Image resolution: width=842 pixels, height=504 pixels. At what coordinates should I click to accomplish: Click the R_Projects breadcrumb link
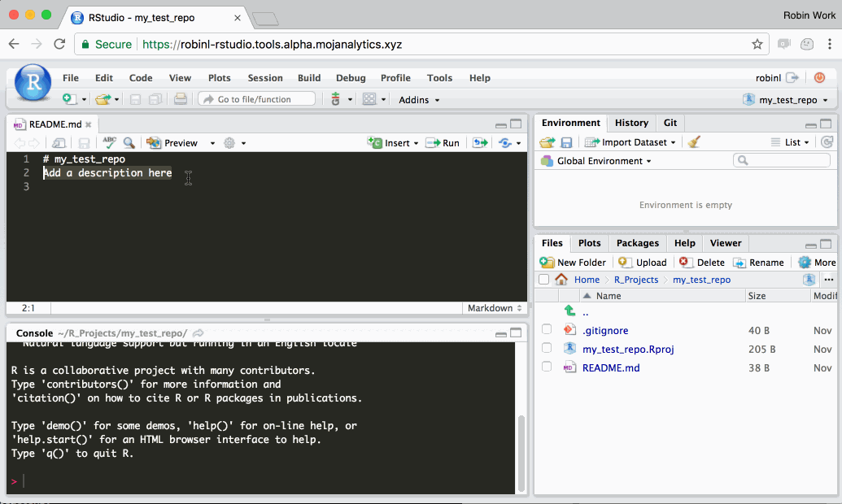[636, 280]
